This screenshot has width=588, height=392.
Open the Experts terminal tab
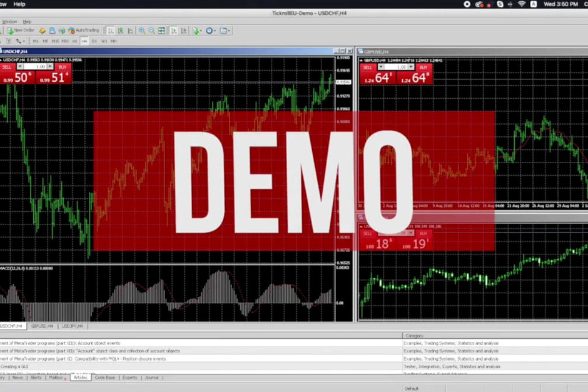[x=129, y=378]
